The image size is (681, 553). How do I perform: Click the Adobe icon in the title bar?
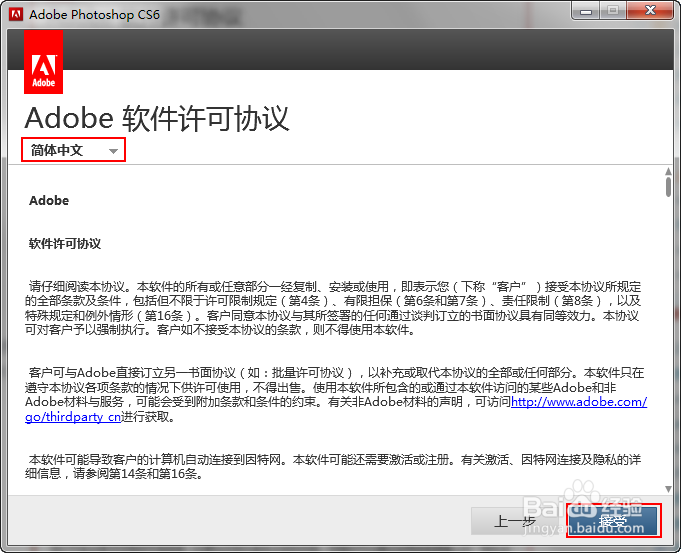[17, 14]
